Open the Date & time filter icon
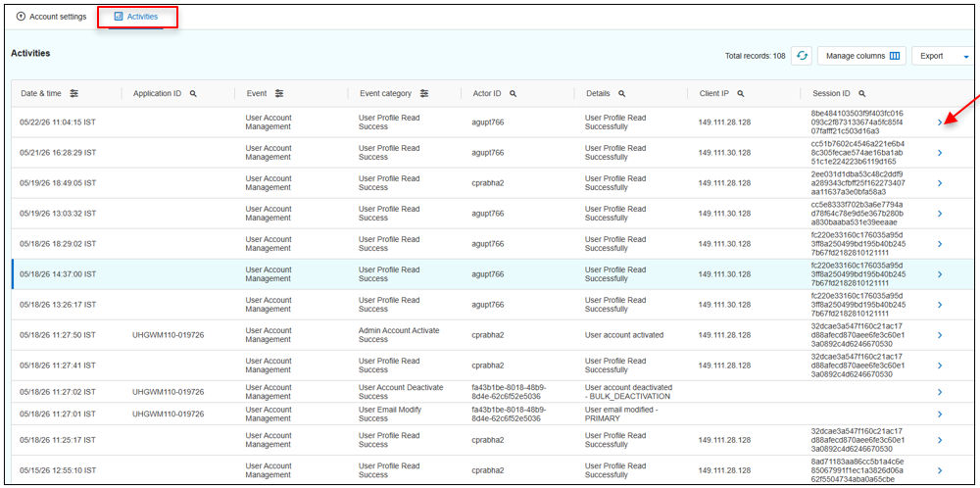 (x=74, y=93)
